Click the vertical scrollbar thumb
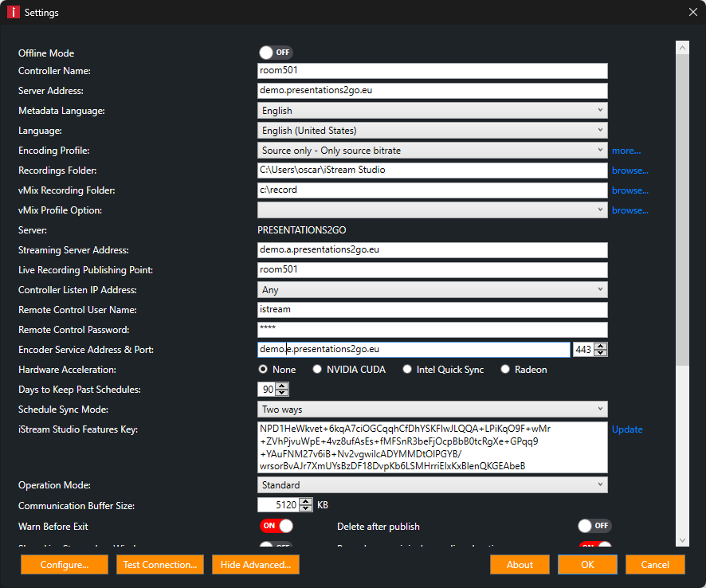Screen dimensions: 706x588 tap(682, 210)
